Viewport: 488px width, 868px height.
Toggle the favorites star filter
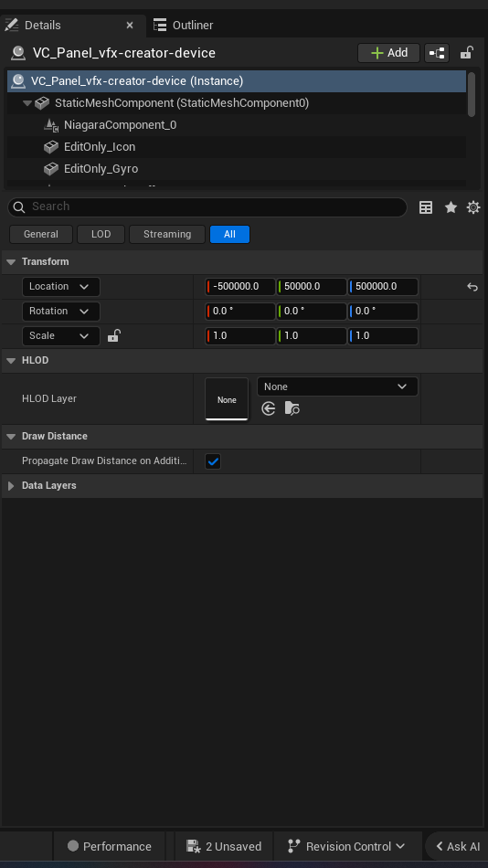pyautogui.click(x=451, y=207)
